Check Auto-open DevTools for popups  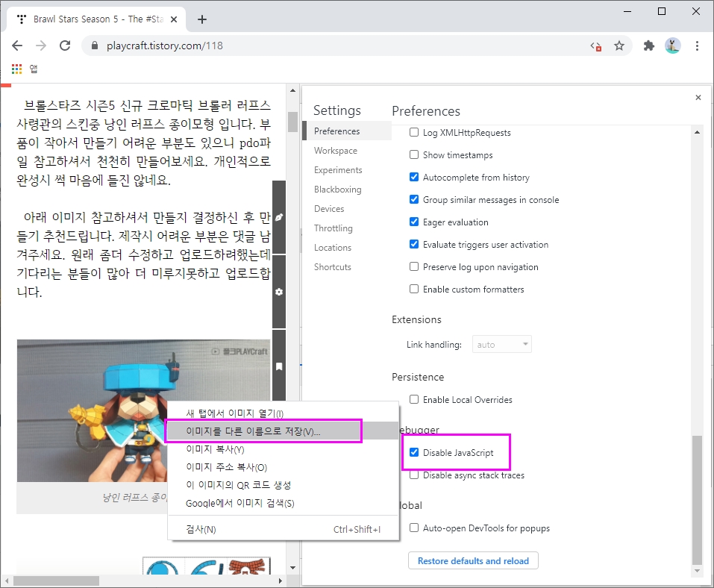(x=414, y=528)
